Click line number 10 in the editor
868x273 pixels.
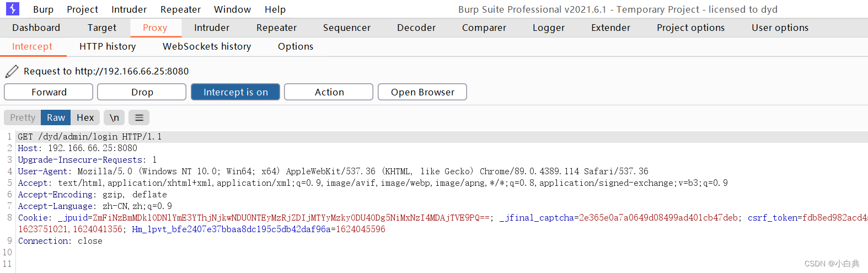click(7, 253)
